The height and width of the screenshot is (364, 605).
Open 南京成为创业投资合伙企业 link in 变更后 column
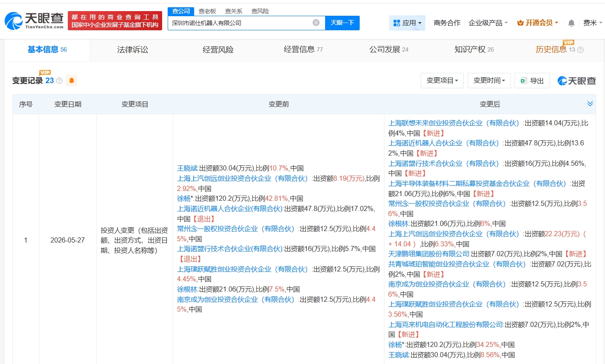[447, 284]
